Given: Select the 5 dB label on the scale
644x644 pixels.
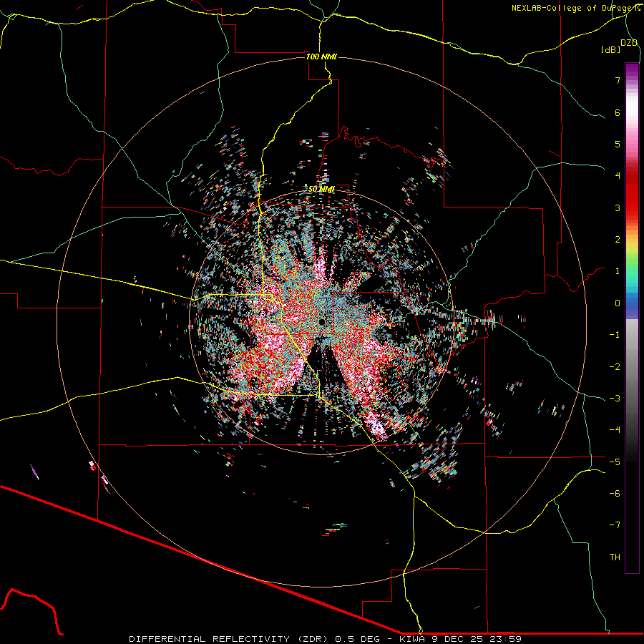Looking at the screenshot, I should coord(618,144).
